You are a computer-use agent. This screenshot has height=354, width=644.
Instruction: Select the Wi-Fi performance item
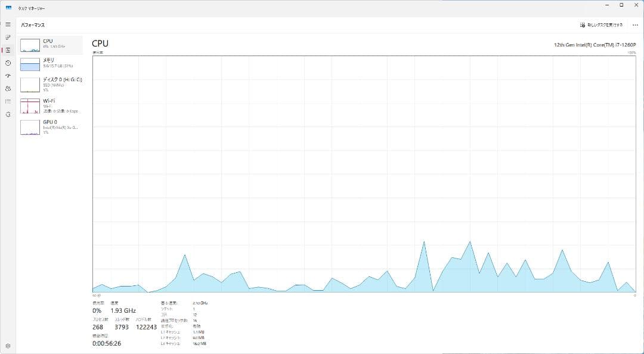coord(51,106)
